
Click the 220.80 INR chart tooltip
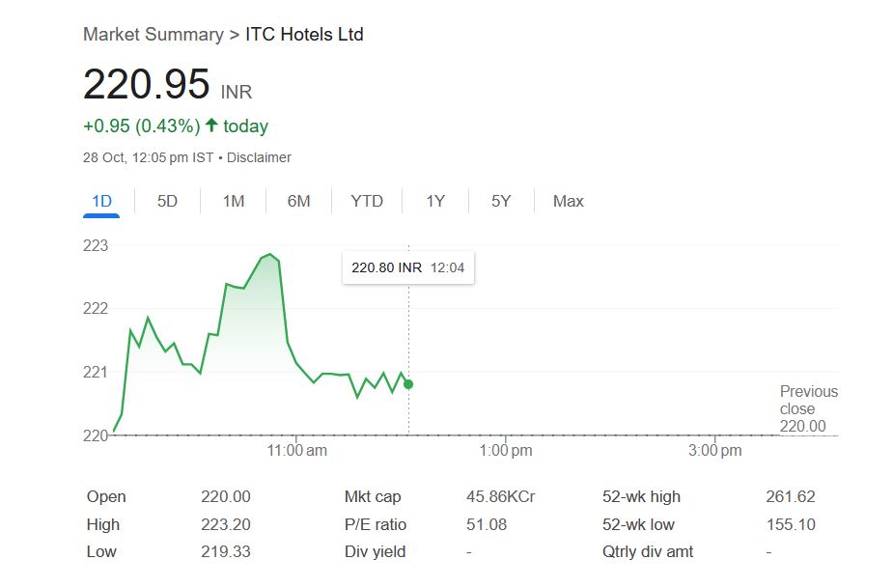tap(407, 267)
